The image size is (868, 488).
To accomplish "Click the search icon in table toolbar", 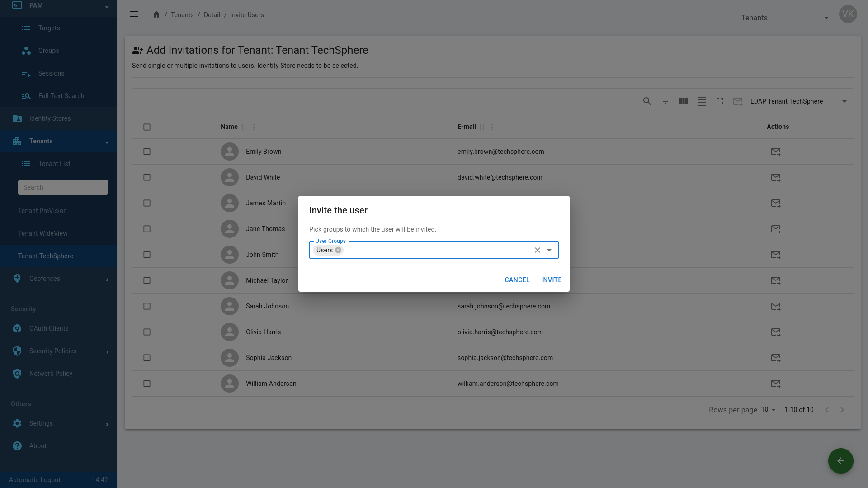I will [647, 101].
